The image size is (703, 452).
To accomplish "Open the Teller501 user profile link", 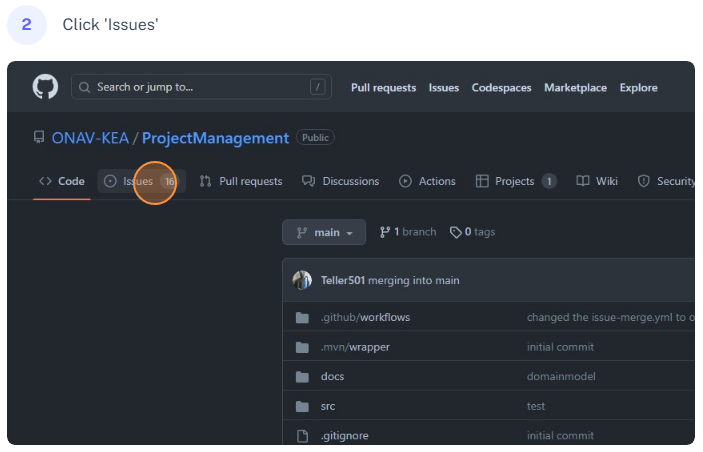I will pos(343,280).
